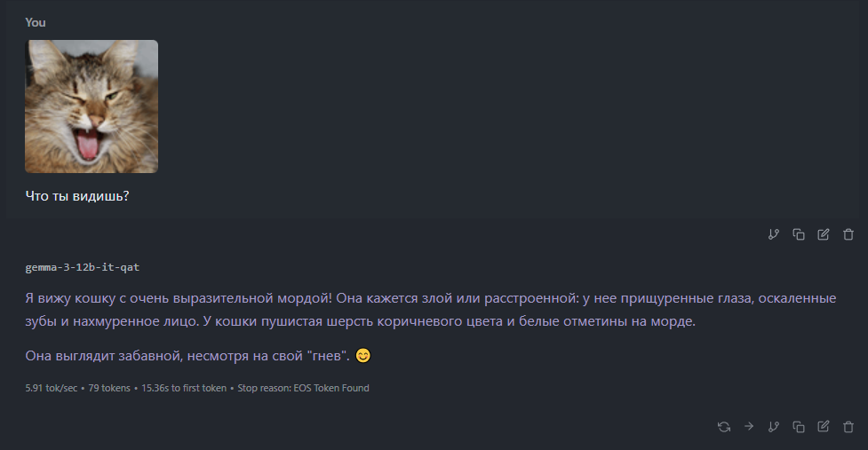868x450 pixels.
Task: Click the smiling emoji in the response
Action: (x=362, y=356)
